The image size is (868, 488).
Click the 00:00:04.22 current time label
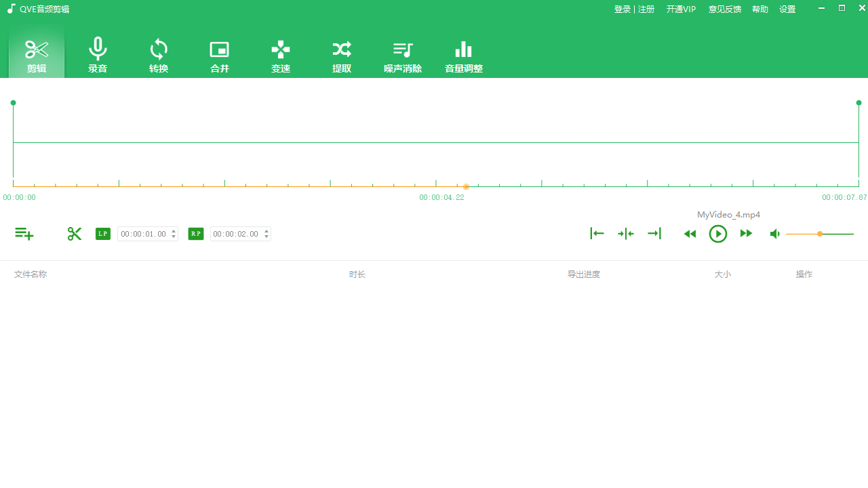pyautogui.click(x=441, y=198)
